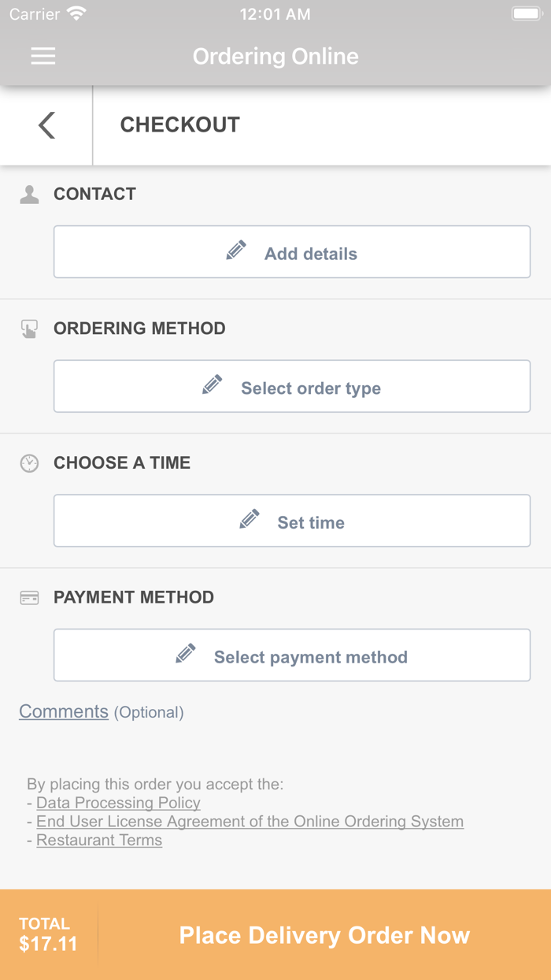Tap the $17.11 total amount

48,944
